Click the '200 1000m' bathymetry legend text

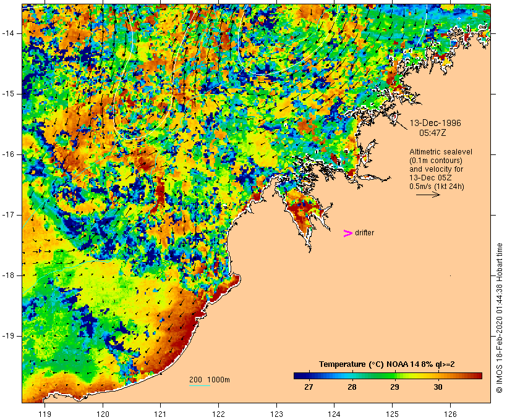[x=210, y=380]
